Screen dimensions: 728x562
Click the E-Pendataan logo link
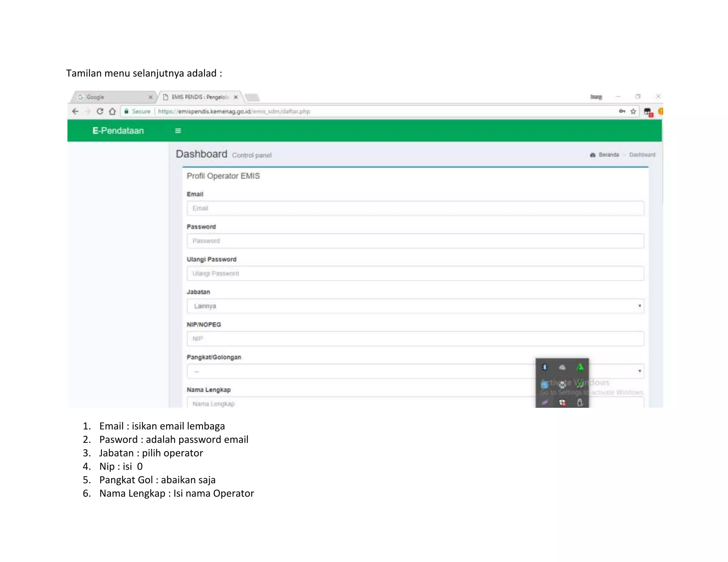(x=118, y=131)
